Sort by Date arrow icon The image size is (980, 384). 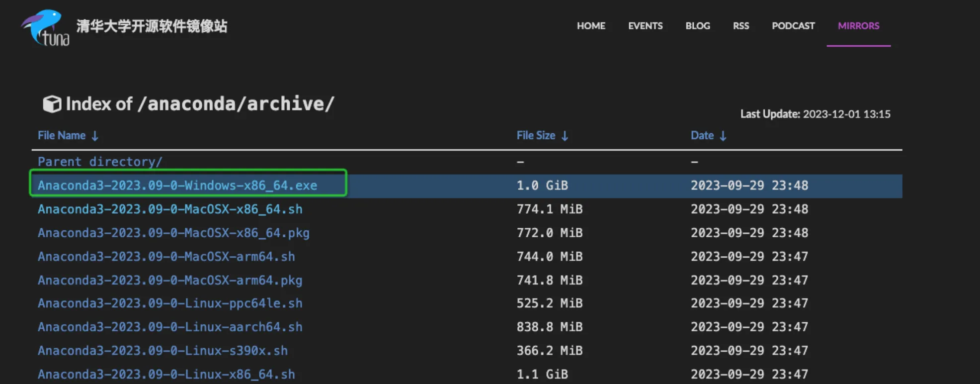[x=723, y=136]
